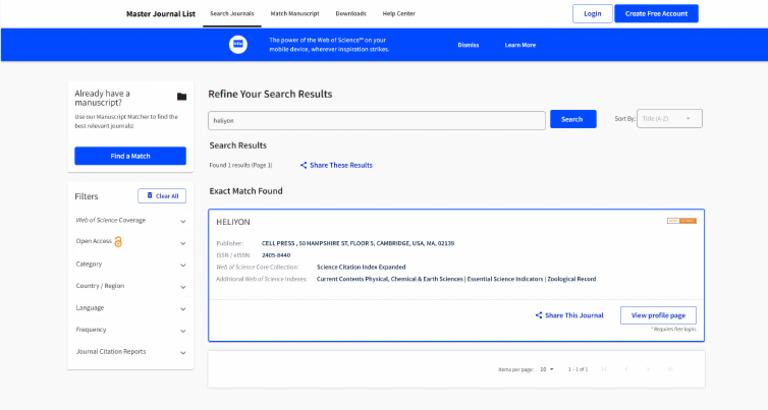Click the orange Open Access lock icon
The height and width of the screenshot is (410, 768).
pos(118,242)
